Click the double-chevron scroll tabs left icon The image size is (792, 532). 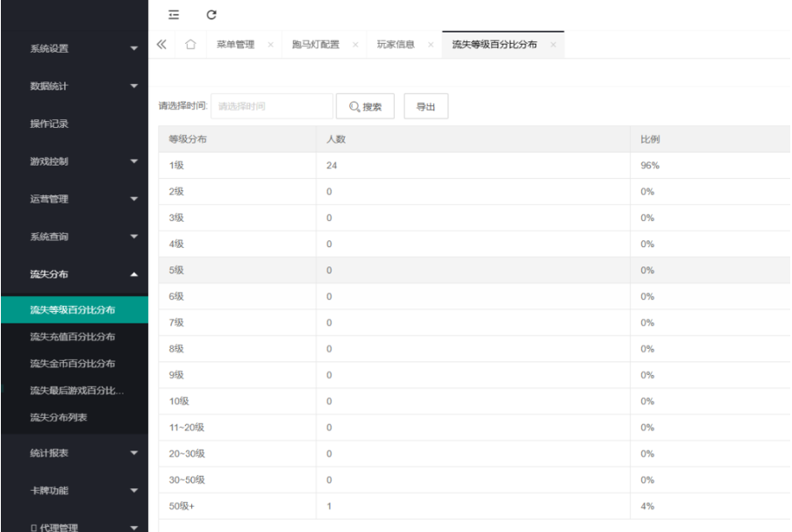pyautogui.click(x=161, y=45)
